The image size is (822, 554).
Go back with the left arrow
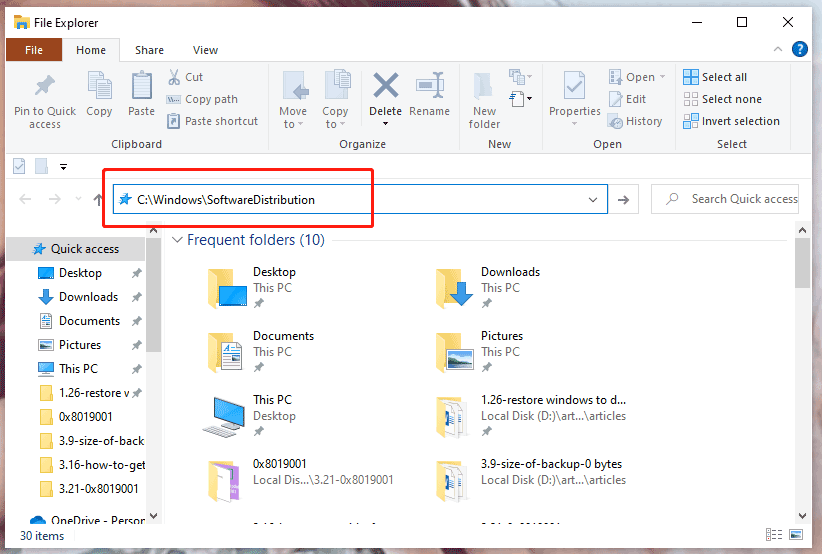[25, 199]
